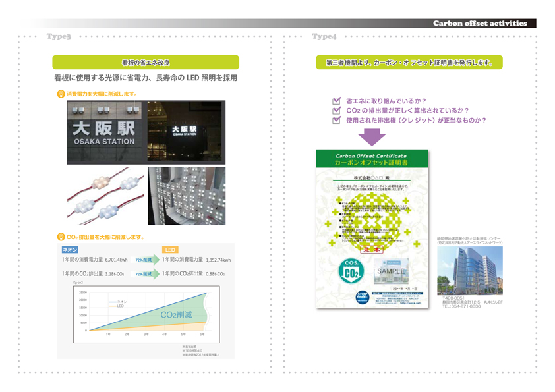
Task: Click the footnotes below the CO2 chart
Action: (201, 350)
